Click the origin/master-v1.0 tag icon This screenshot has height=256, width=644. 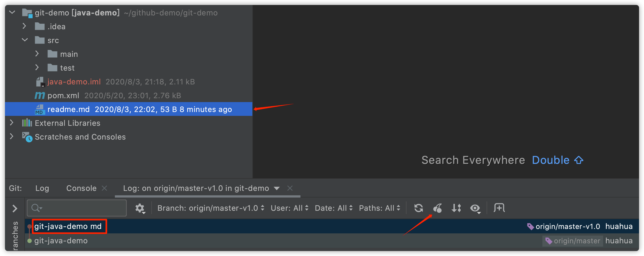pyautogui.click(x=530, y=226)
